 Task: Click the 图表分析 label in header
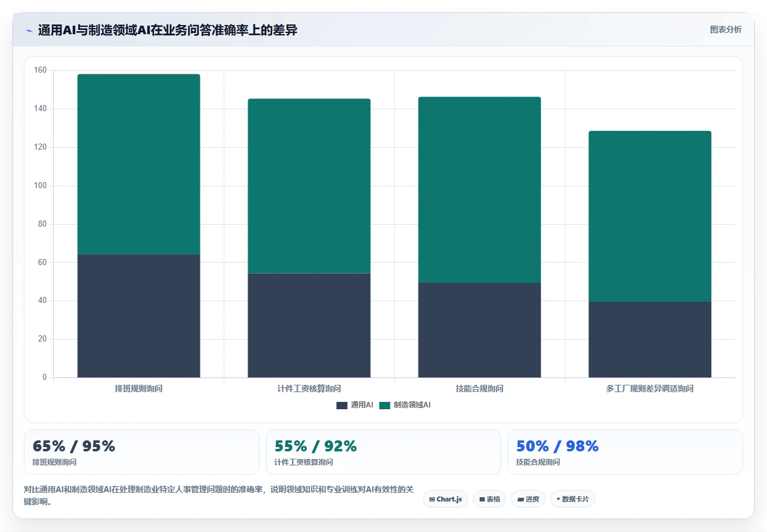tap(725, 29)
